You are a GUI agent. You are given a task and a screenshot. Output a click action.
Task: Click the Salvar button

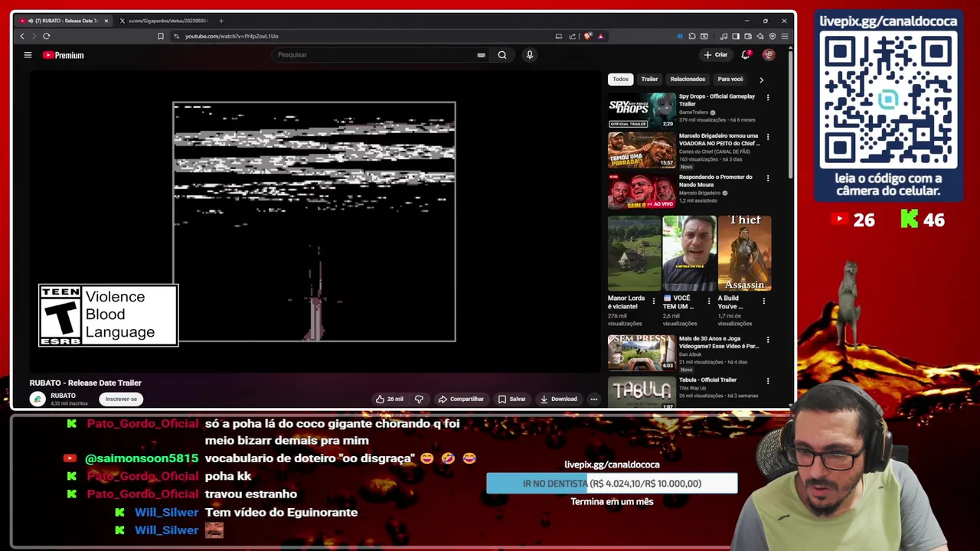[x=511, y=399]
